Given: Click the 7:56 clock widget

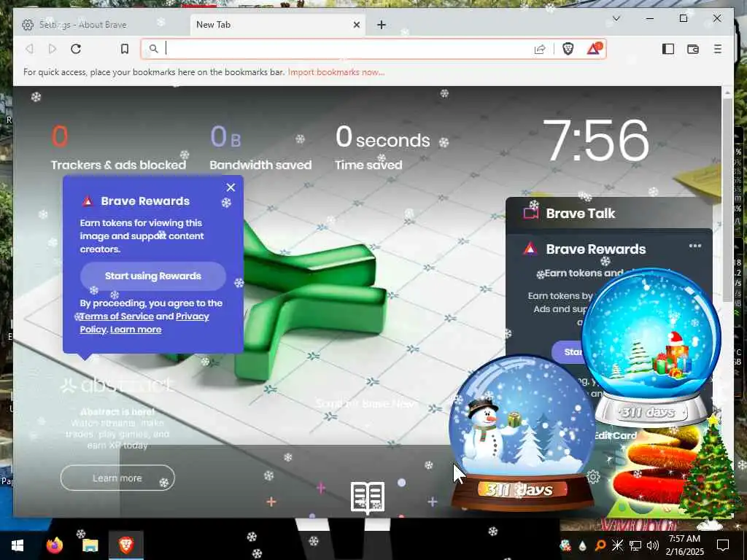Looking at the screenshot, I should [x=595, y=141].
